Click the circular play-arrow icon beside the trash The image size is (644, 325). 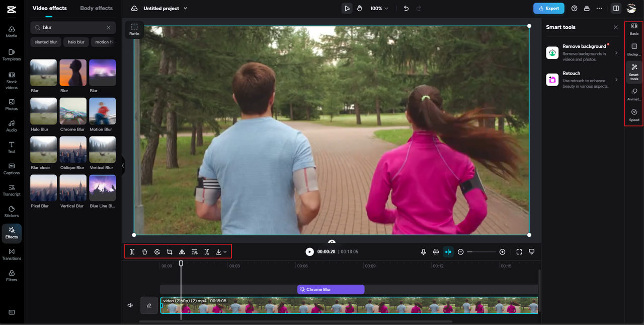[x=157, y=252]
